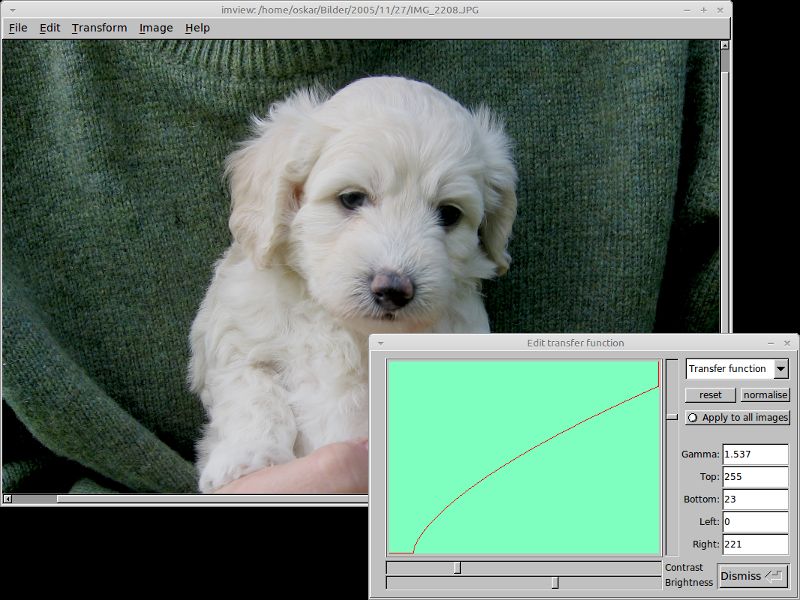Open the Edit menu
The height and width of the screenshot is (600, 800).
[x=49, y=28]
